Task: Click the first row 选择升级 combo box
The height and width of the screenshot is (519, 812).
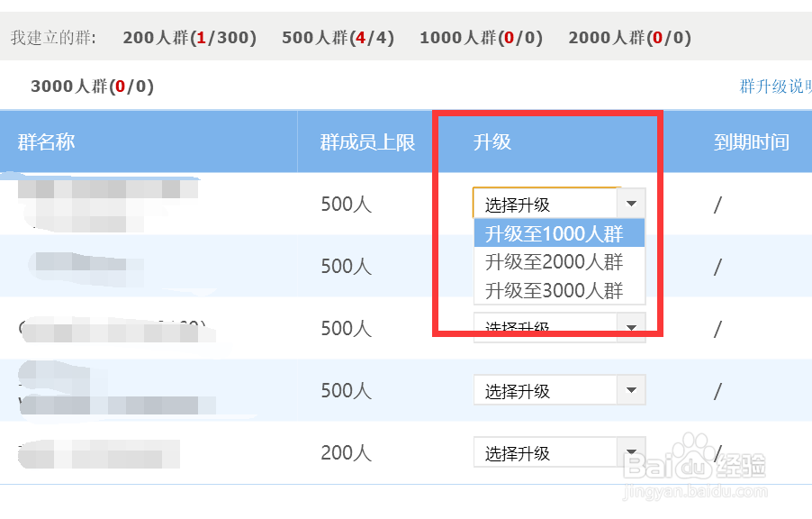Action: point(545,204)
